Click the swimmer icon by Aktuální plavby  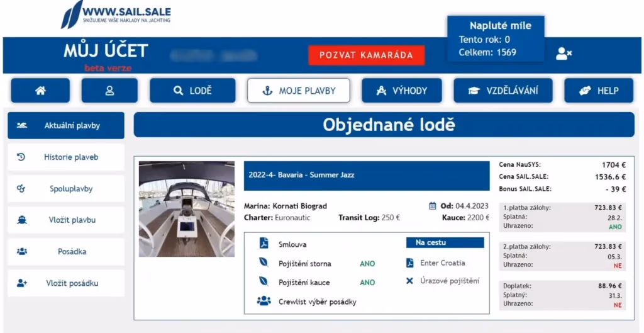click(22, 125)
